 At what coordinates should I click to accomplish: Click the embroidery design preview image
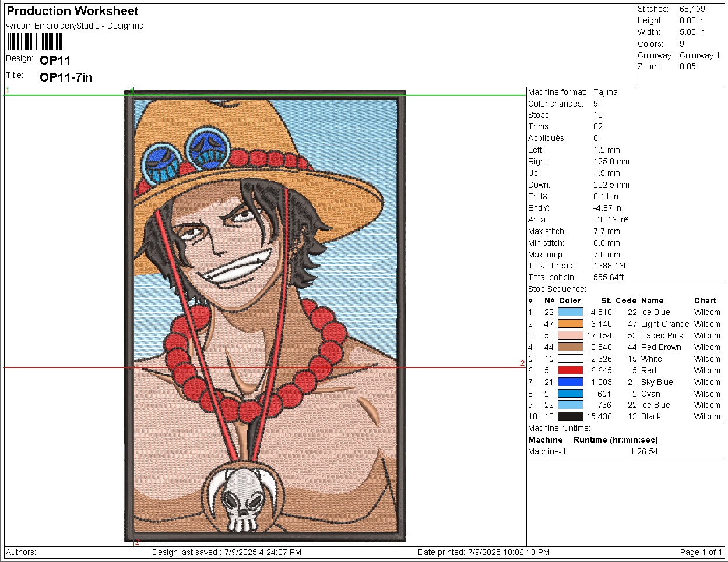click(265, 316)
